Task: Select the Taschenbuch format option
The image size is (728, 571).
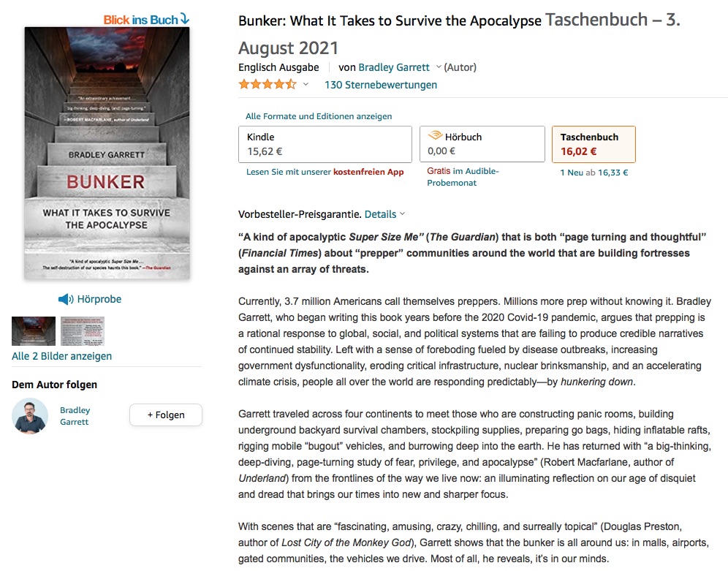Action: pos(593,144)
